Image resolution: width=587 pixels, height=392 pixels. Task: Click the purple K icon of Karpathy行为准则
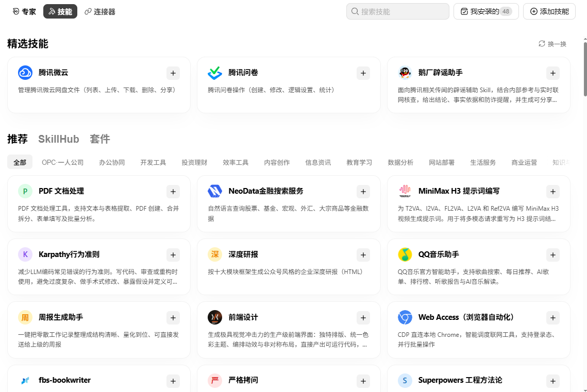[25, 254]
